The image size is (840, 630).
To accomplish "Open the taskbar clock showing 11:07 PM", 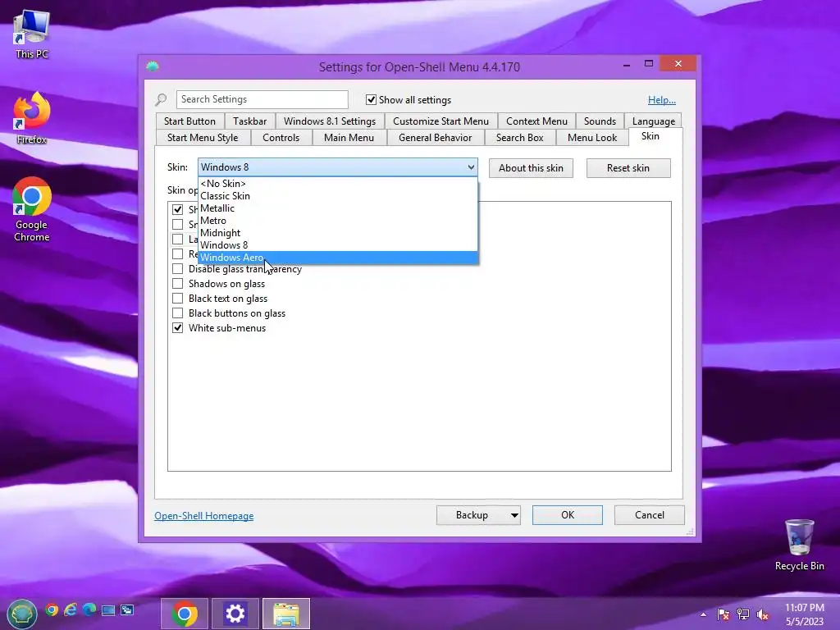I will coord(805,614).
